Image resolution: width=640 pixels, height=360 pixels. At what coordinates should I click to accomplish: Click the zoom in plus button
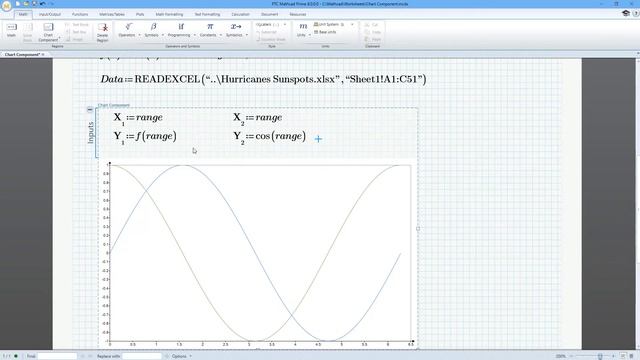(x=613, y=356)
